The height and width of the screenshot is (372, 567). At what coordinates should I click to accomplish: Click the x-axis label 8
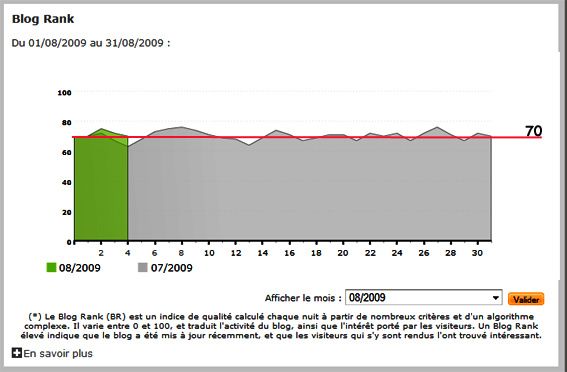click(181, 253)
